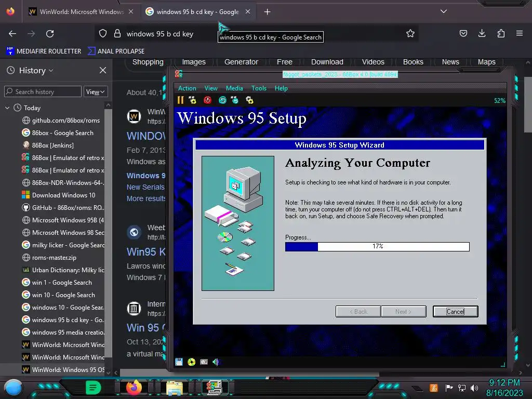This screenshot has height=399, width=532.
Task: Select the Shopping search filter
Action: tap(148, 62)
